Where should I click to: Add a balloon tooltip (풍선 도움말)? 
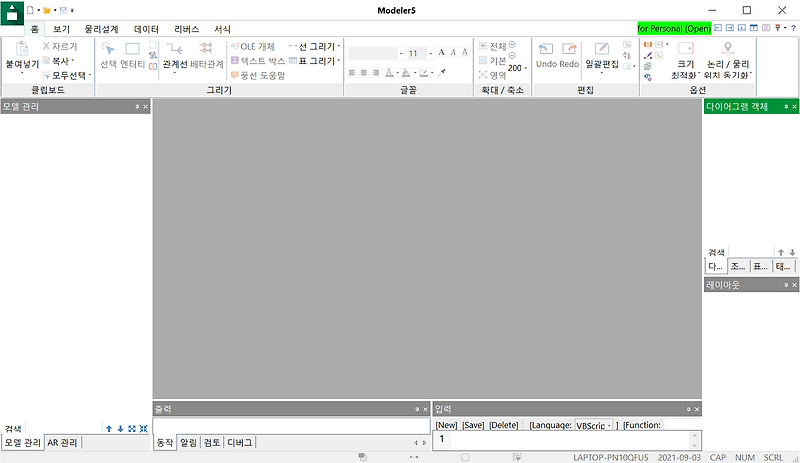pos(258,76)
